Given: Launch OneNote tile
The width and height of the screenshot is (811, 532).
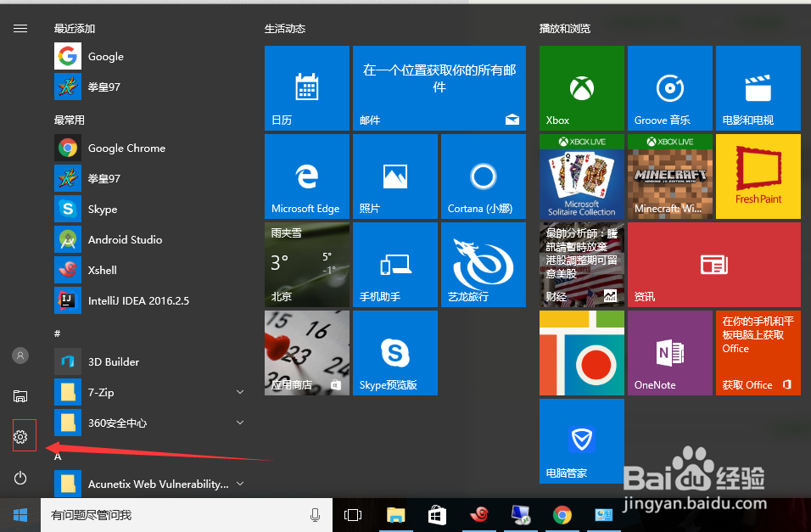Looking at the screenshot, I should point(670,353).
